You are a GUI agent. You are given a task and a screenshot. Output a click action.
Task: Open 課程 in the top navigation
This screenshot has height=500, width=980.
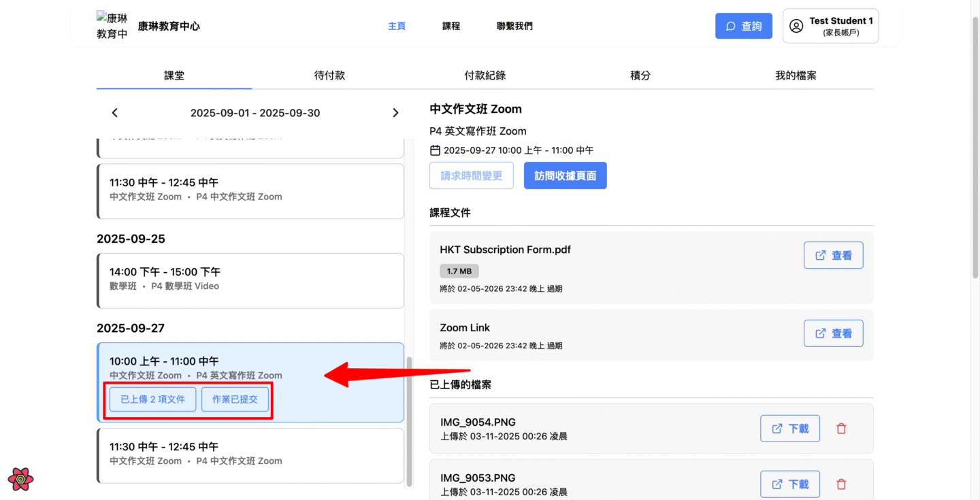pos(451,26)
